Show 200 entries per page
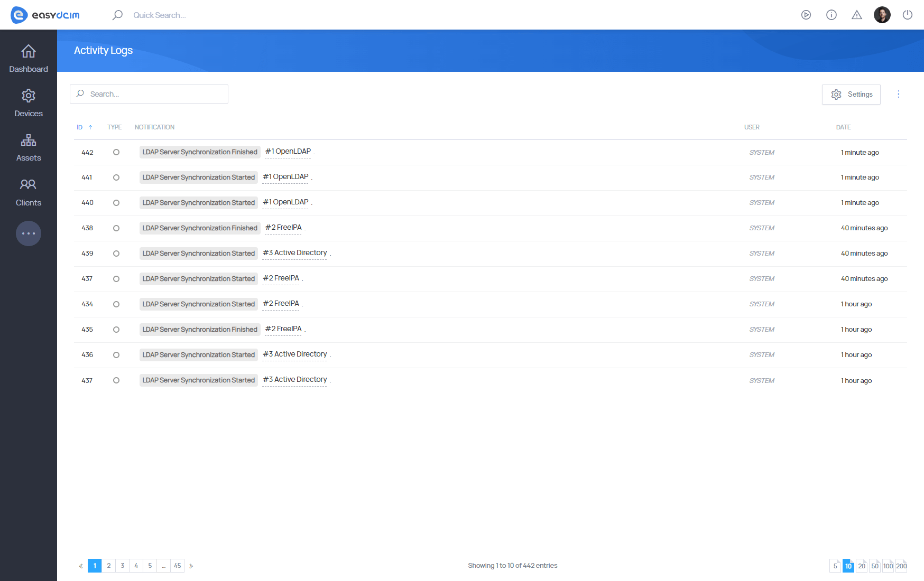Image resolution: width=924 pixels, height=581 pixels. point(901,566)
